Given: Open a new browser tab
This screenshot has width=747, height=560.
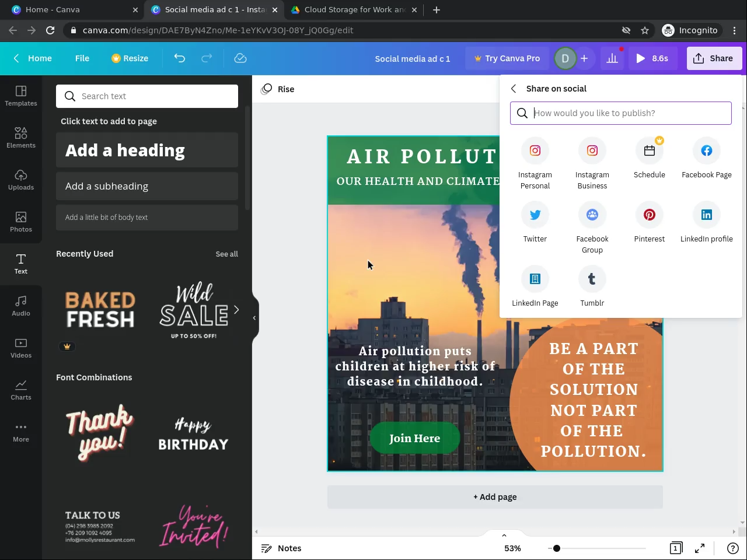Looking at the screenshot, I should click(x=437, y=10).
